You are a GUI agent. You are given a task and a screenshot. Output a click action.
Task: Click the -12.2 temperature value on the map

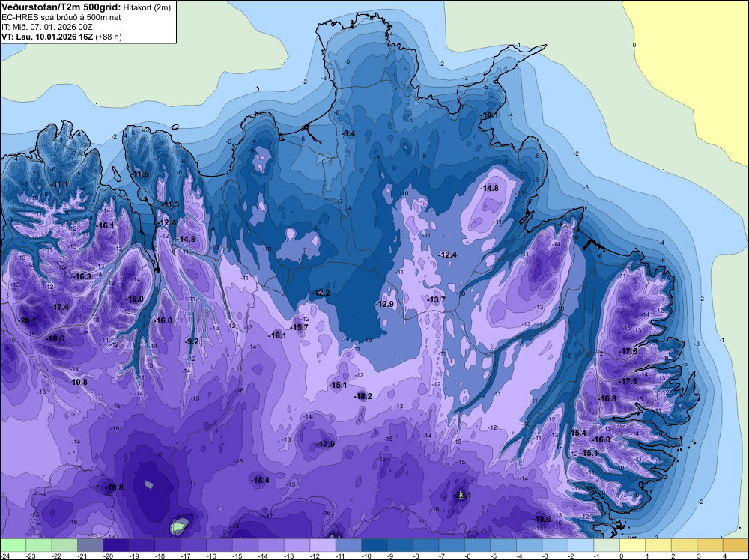tap(321, 293)
